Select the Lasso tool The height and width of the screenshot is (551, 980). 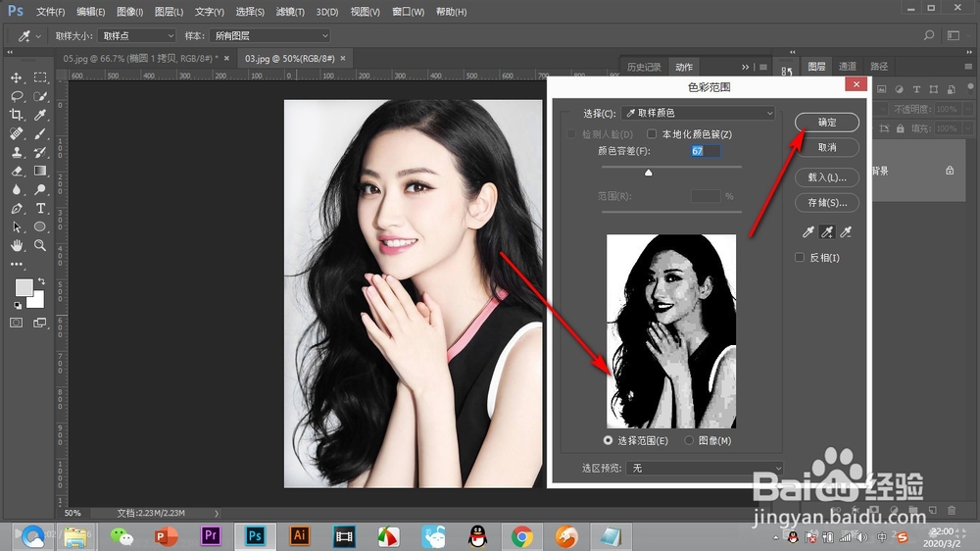pos(17,96)
